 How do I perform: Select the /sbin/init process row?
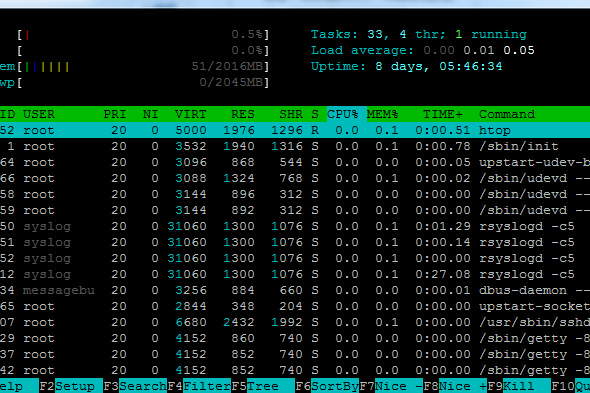pos(295,146)
